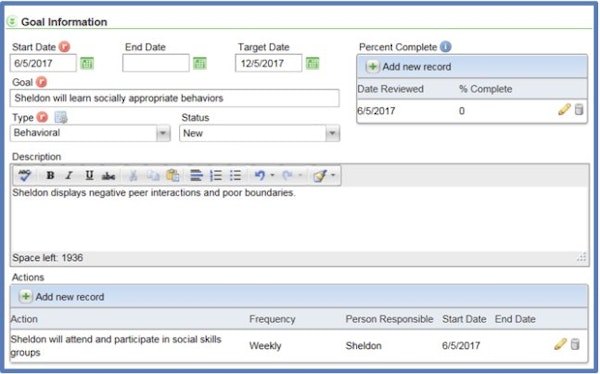Open the format cleaner dropdown arrow

[333, 175]
